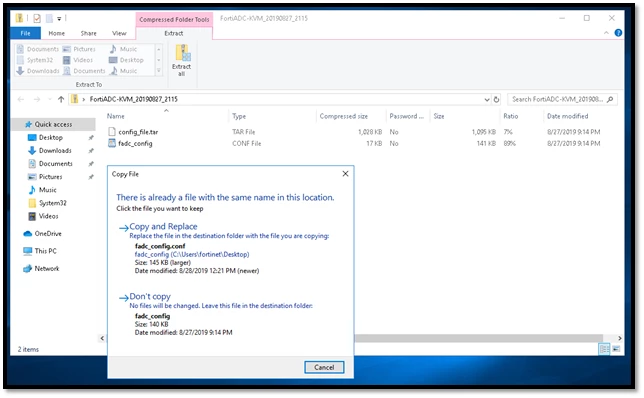Sort by Date modified column

click(x=567, y=116)
